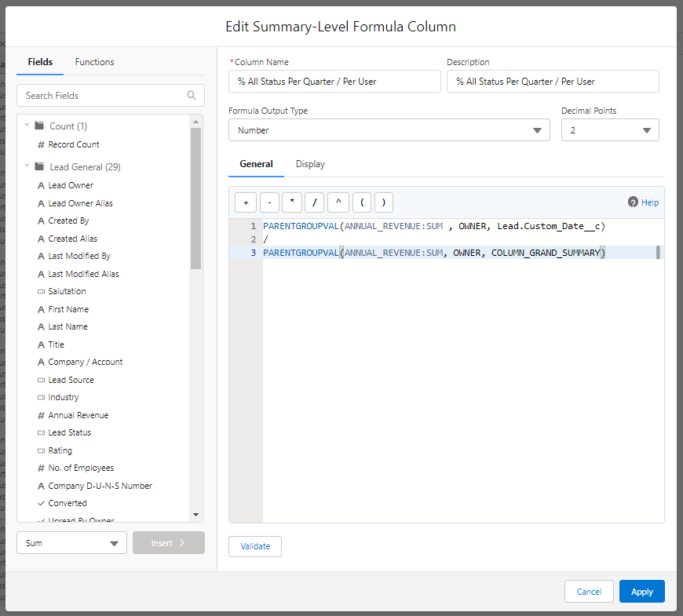Click the fields list scroll down arrow
This screenshot has height=616, width=683.
click(x=195, y=515)
